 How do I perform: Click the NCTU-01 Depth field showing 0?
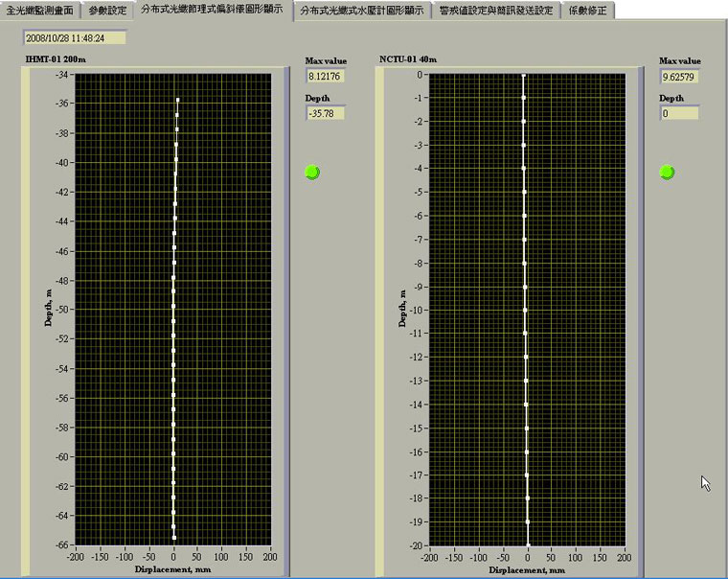tap(679, 113)
